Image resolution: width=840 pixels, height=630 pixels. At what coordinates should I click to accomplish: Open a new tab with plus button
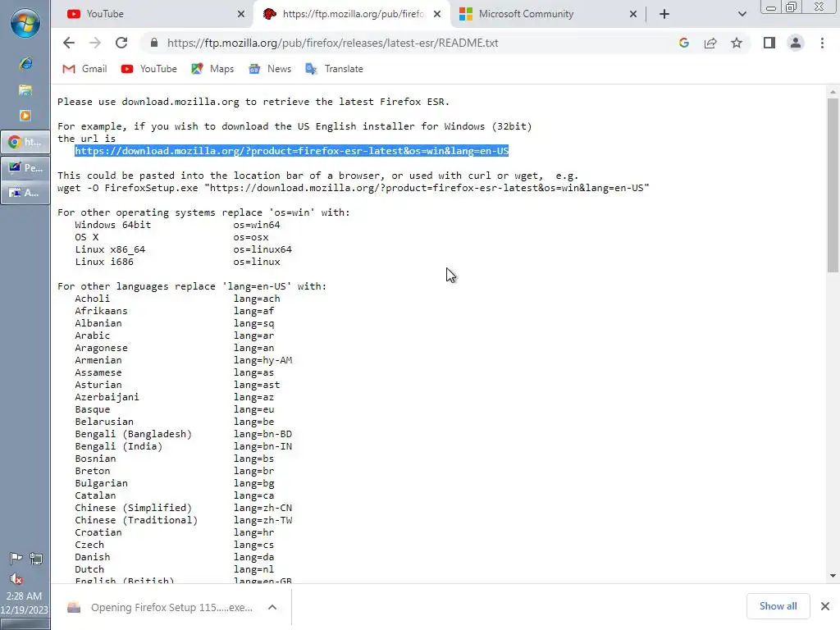664,15
